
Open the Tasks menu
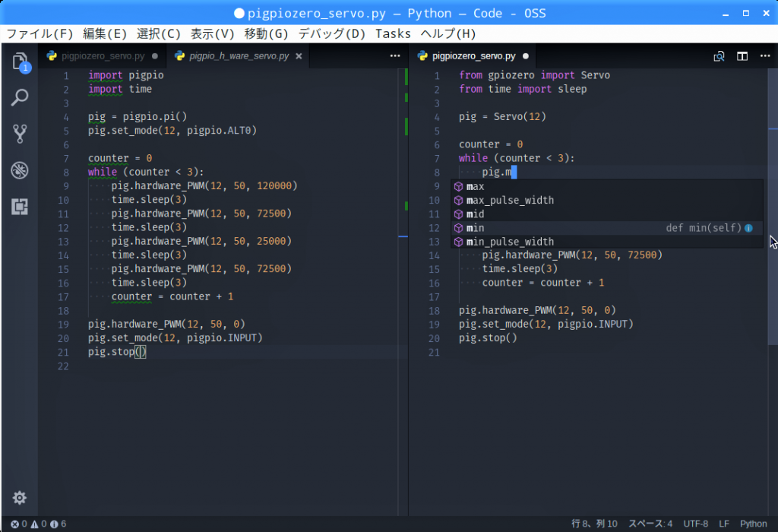coord(393,33)
